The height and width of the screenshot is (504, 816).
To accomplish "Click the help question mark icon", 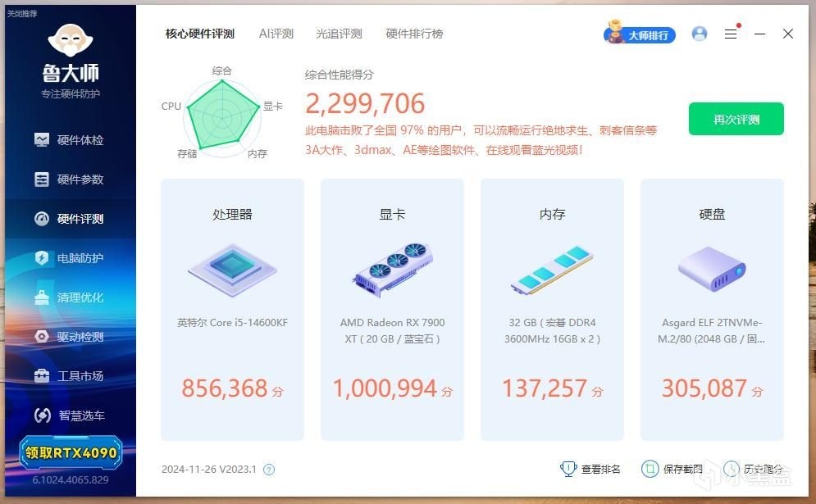I will pyautogui.click(x=269, y=470).
